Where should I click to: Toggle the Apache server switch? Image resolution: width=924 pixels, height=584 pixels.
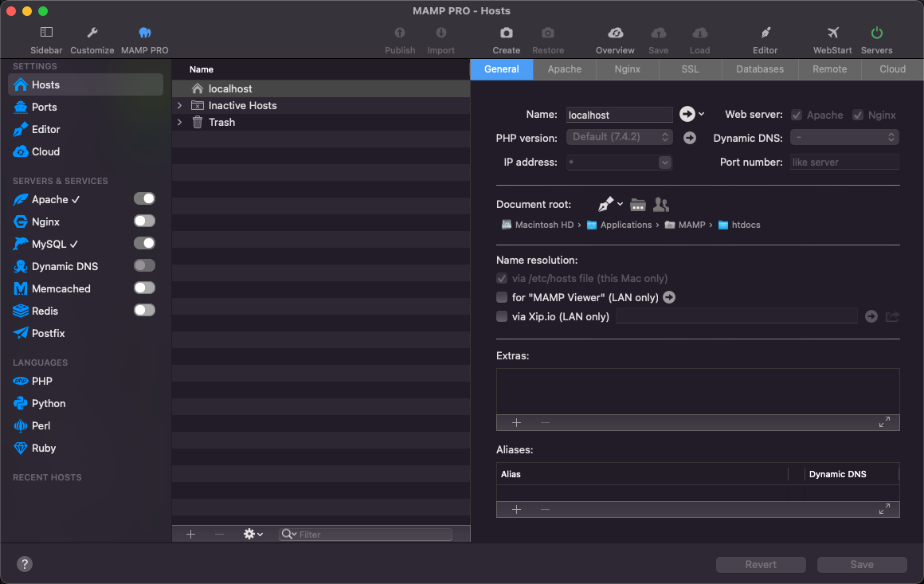(144, 199)
